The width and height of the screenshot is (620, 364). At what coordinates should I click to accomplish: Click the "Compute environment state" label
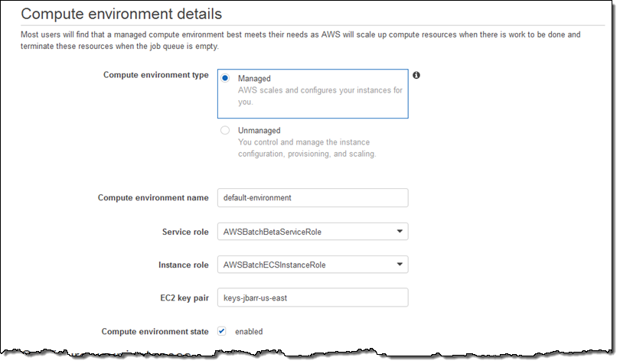[155, 331]
